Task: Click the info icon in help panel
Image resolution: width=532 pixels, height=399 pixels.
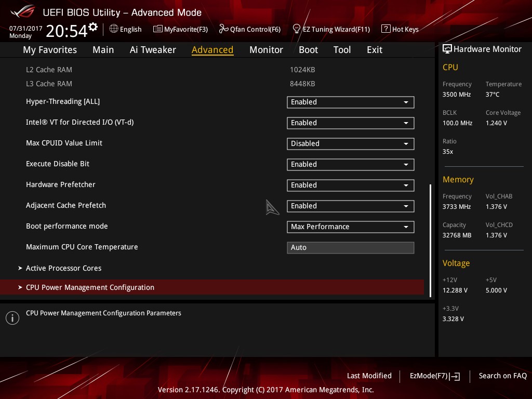Action: [12, 318]
